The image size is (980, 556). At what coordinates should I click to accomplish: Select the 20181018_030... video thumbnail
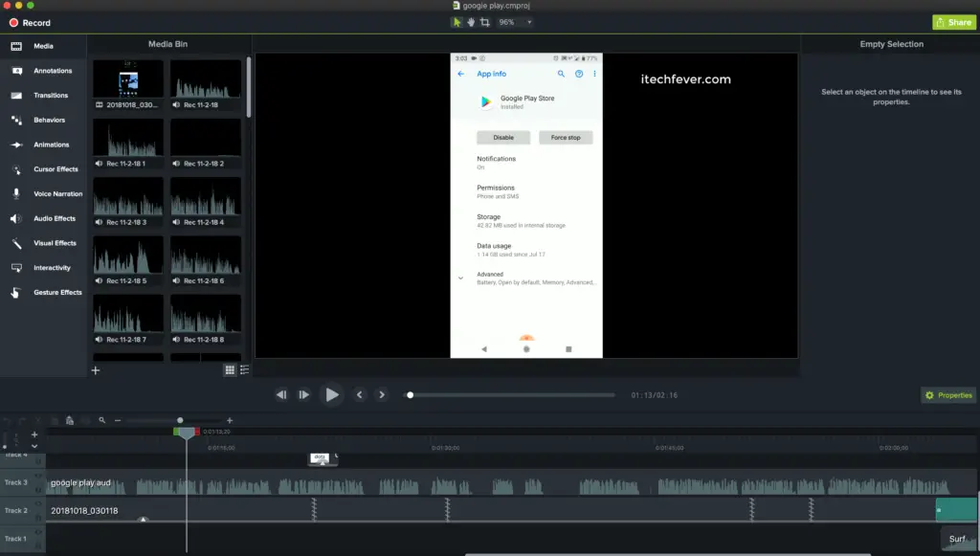pos(128,85)
